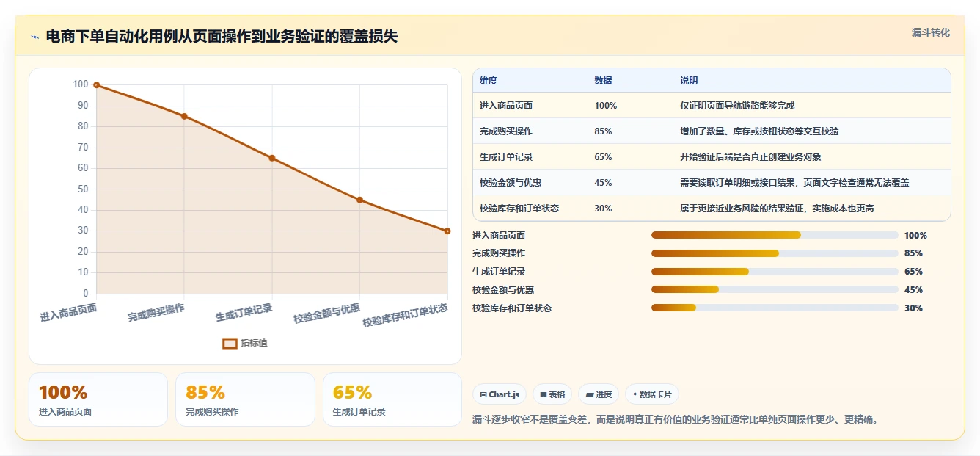
Task: Click the 仅证明页面导航链路能够完成 description
Action: point(737,106)
